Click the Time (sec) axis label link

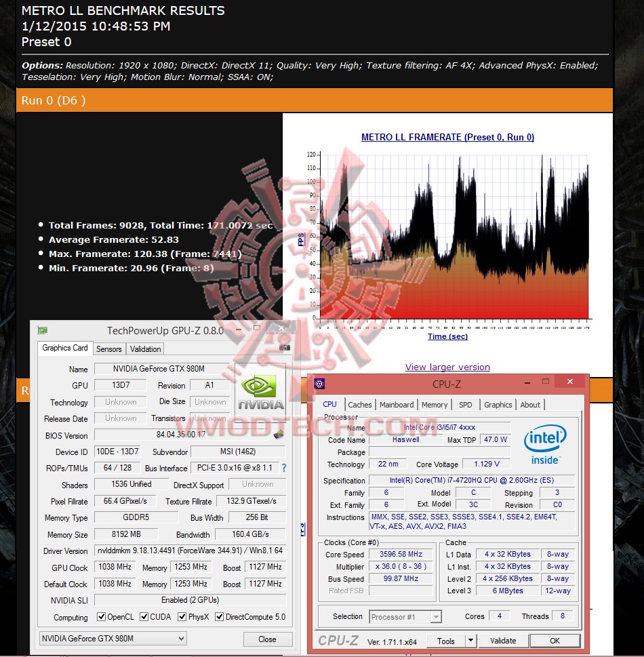[x=447, y=336]
